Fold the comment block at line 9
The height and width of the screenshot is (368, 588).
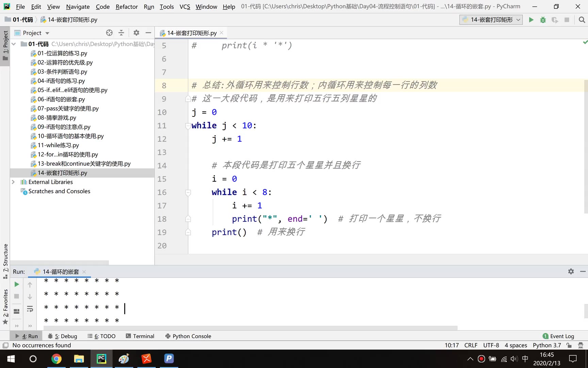[x=188, y=99]
